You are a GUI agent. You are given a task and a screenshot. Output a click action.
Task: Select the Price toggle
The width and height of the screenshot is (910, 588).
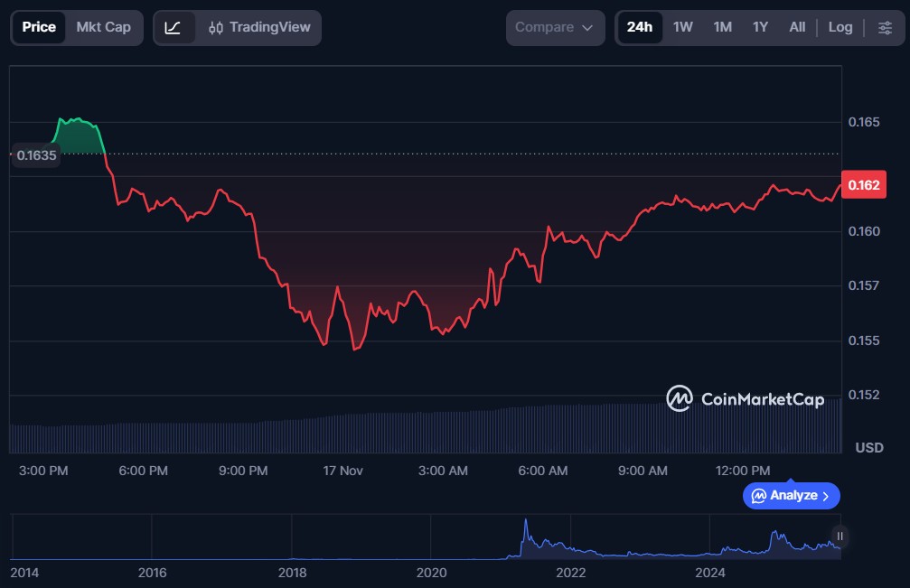click(39, 27)
